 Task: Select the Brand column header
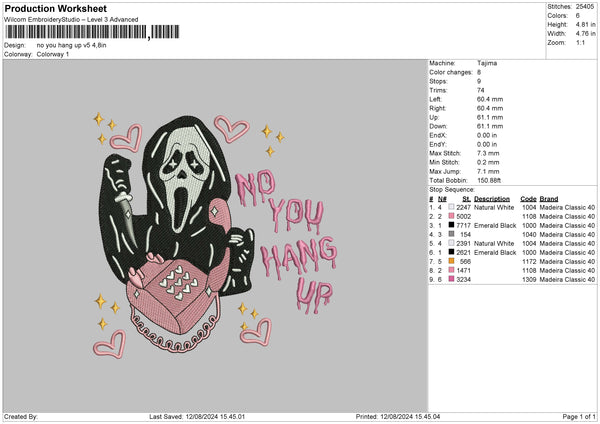(553, 198)
